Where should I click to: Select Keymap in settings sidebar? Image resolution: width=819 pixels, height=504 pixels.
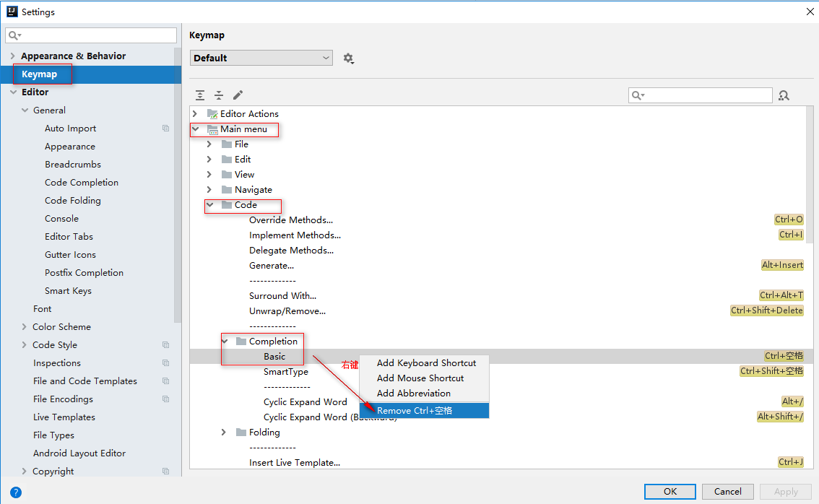pos(91,74)
